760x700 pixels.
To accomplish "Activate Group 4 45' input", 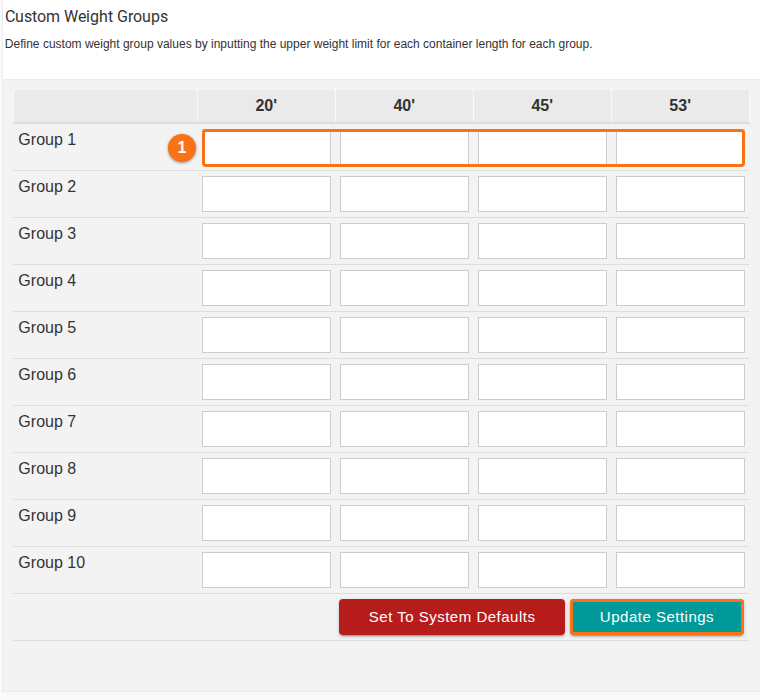I will tap(542, 288).
